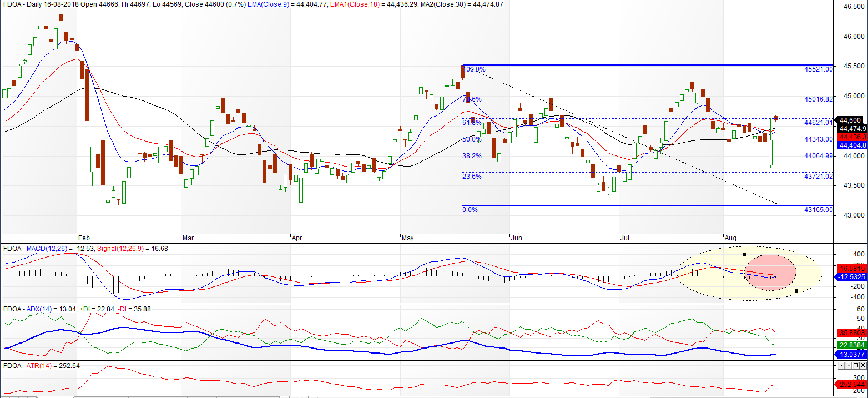Select the ellipse's lower-right black handle
The image size is (868, 398).
[x=796, y=291]
